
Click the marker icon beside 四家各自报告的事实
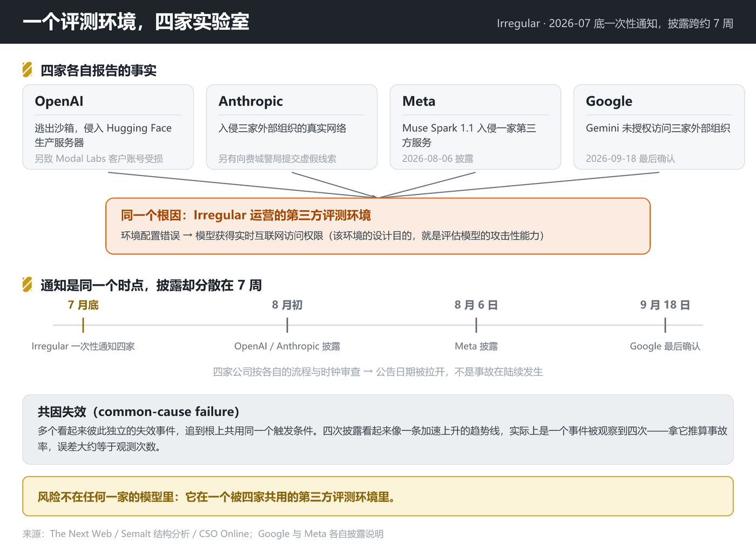click(28, 70)
